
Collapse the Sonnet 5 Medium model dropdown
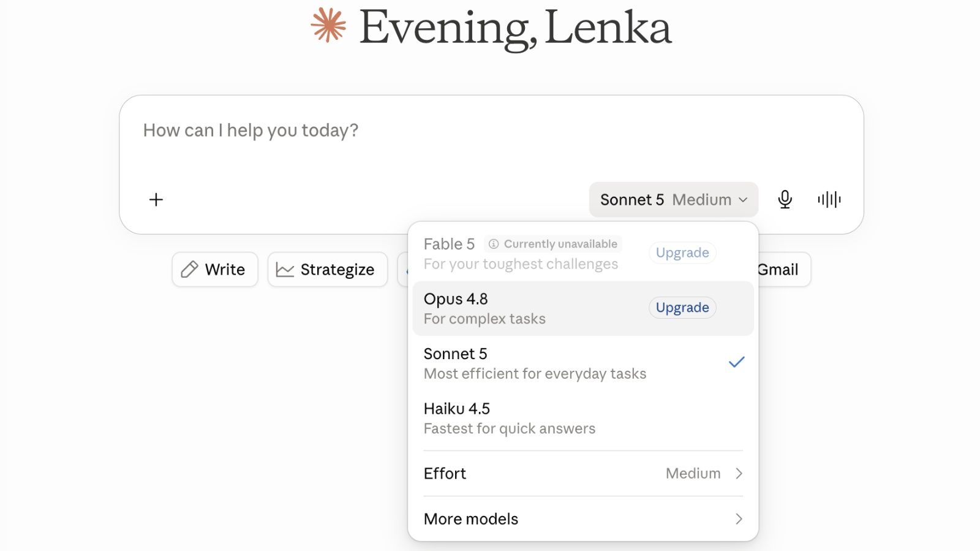(x=674, y=200)
